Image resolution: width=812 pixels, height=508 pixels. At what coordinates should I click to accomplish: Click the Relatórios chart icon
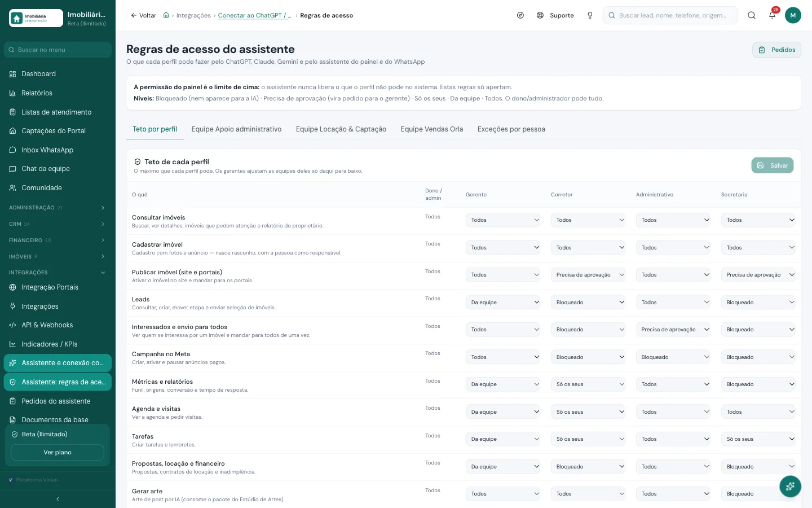pyautogui.click(x=12, y=93)
